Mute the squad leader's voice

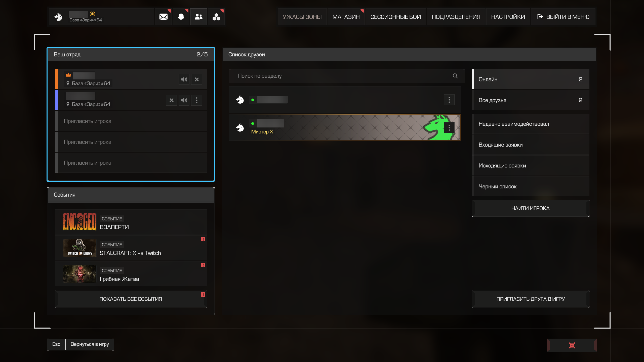point(184,79)
